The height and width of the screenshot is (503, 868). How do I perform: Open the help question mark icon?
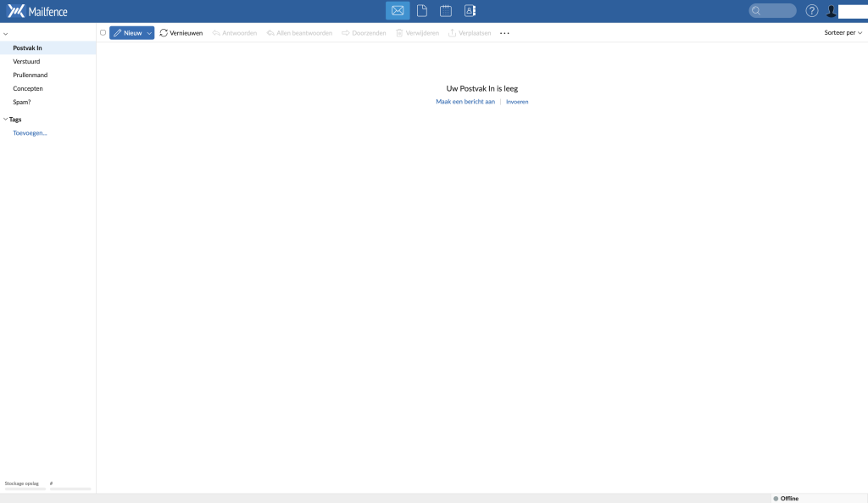811,10
